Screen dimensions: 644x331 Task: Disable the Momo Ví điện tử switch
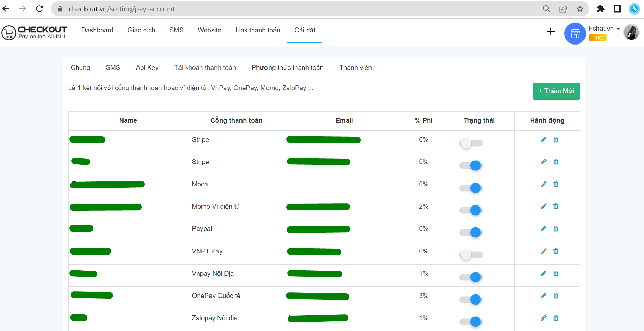[471, 210]
